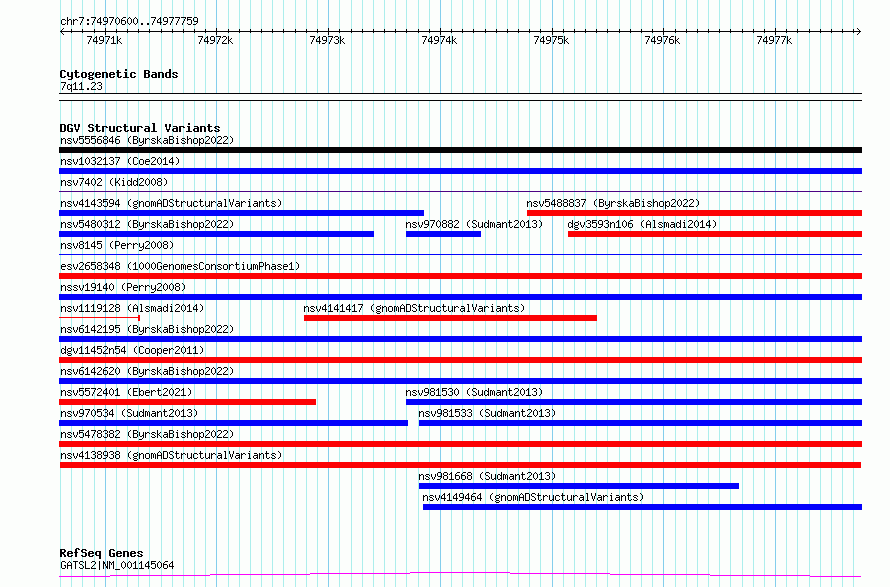This screenshot has height=587, width=890.
Task: Click the GATSL2|NM_001145064 gene label
Action: [117, 565]
